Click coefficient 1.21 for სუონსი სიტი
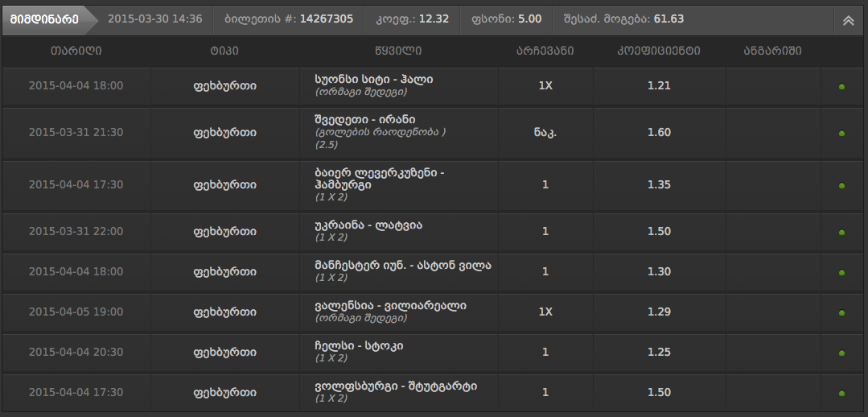 (x=659, y=86)
